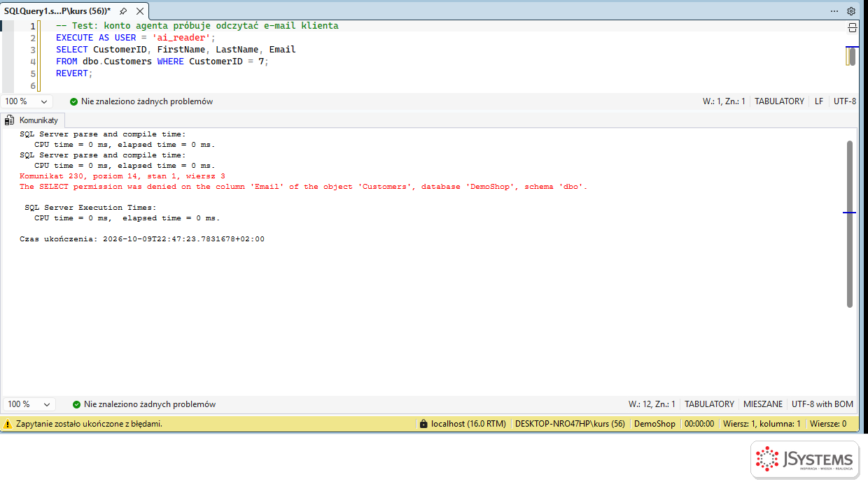Image resolution: width=868 pixels, height=484 pixels.
Task: Click the editor TABULATORY indent setting
Action: [779, 101]
